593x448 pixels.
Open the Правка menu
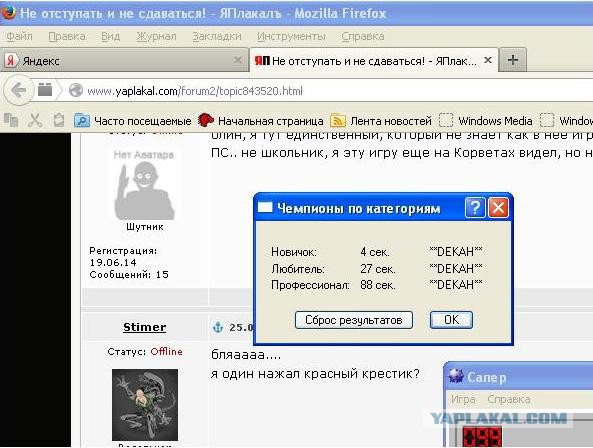pos(67,36)
